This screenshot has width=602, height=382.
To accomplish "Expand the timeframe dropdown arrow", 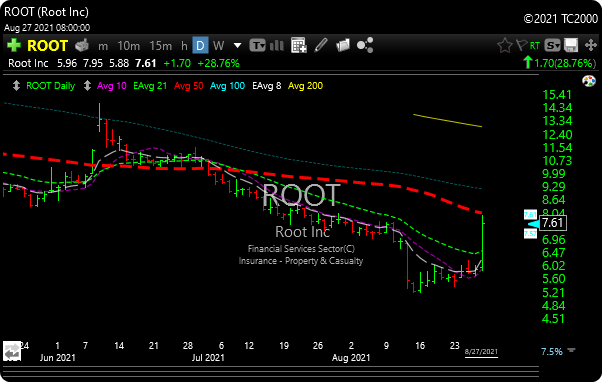I will pyautogui.click(x=237, y=46).
